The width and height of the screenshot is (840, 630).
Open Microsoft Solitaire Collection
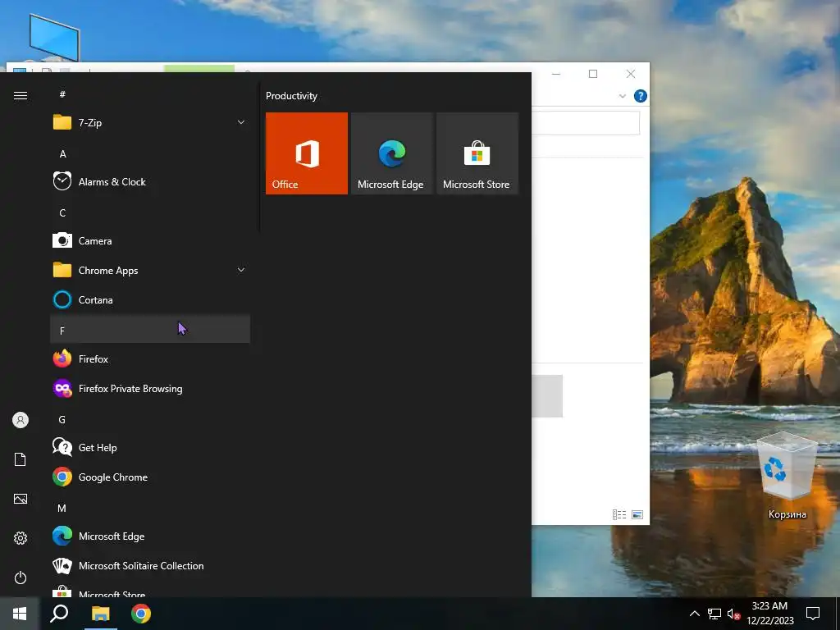tap(150, 565)
